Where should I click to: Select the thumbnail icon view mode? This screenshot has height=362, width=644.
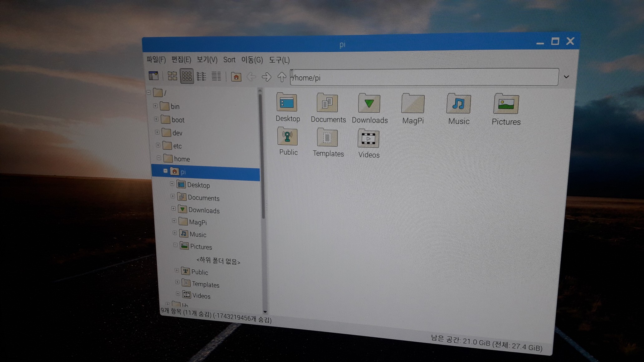coord(187,76)
